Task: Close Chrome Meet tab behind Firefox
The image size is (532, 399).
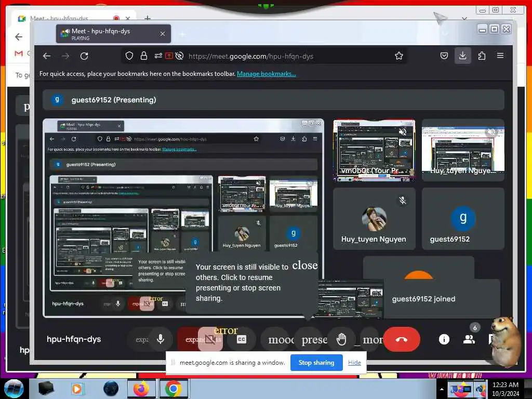Action: (128, 18)
